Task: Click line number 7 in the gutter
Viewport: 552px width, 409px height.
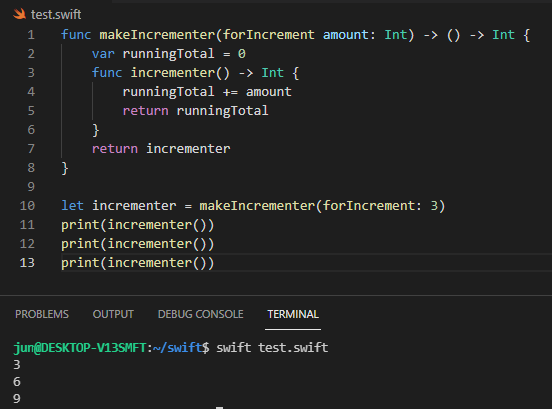Action: [31, 149]
